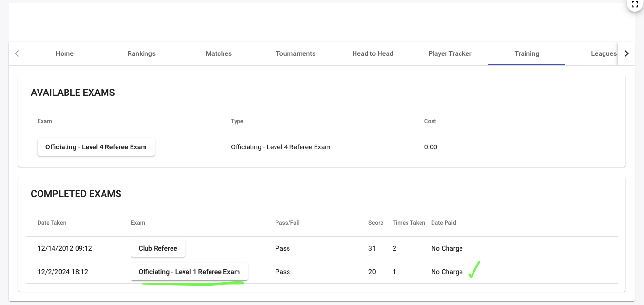This screenshot has width=644, height=305.
Task: Open the completed Club Referee exam
Action: coord(158,248)
